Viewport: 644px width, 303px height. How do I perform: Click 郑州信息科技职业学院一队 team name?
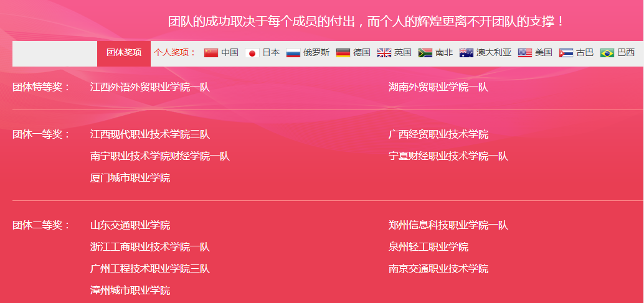[x=448, y=225]
